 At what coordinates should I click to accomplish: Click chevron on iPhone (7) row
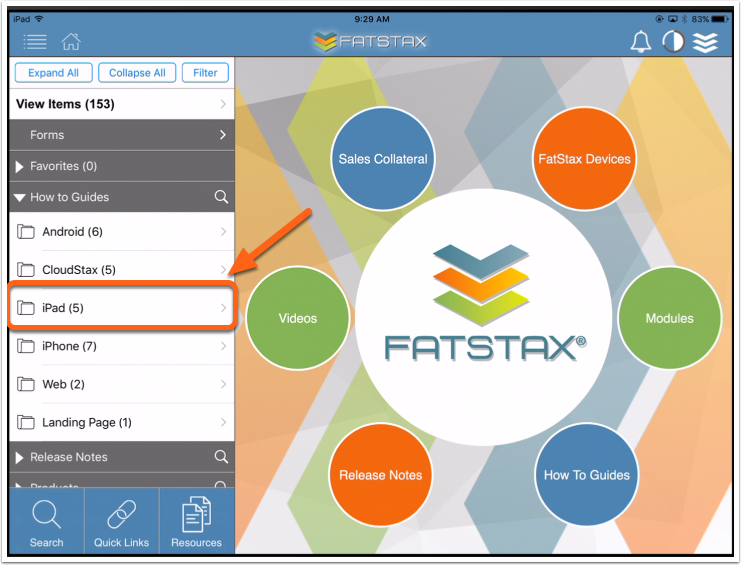[x=224, y=346]
